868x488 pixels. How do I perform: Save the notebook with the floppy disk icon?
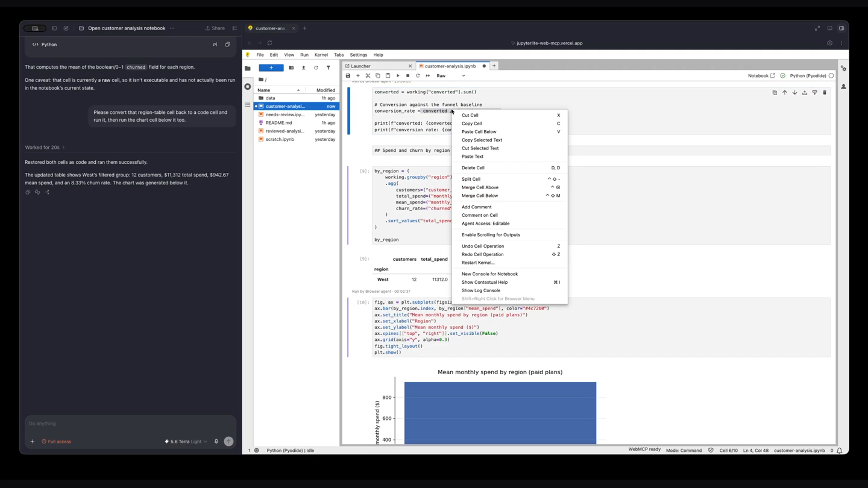[348, 76]
